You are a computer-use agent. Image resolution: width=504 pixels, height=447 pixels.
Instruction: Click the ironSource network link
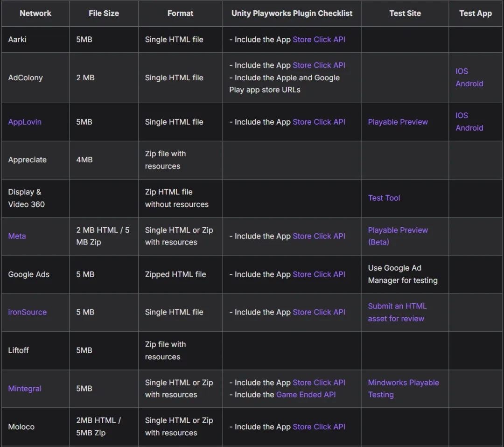pyautogui.click(x=27, y=312)
